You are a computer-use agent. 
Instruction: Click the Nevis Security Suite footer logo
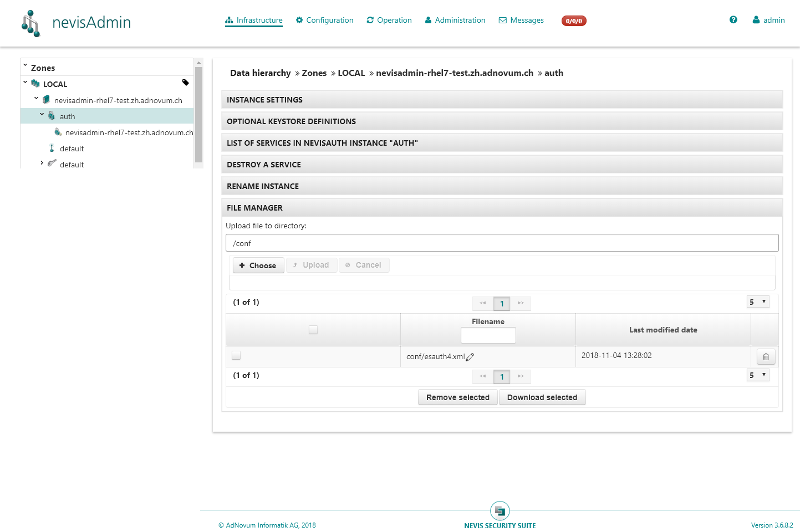tap(500, 510)
